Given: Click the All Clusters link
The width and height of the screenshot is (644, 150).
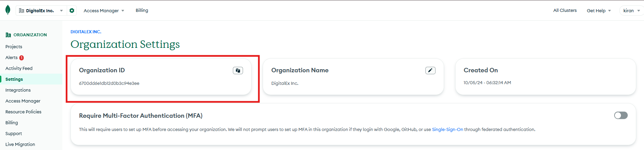Looking at the screenshot, I should click(565, 11).
